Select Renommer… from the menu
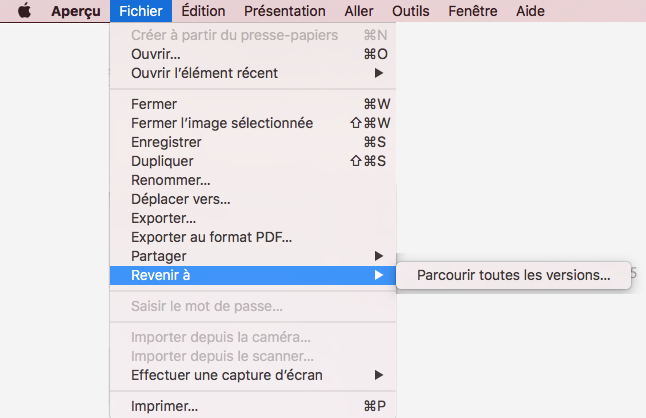 (170, 180)
